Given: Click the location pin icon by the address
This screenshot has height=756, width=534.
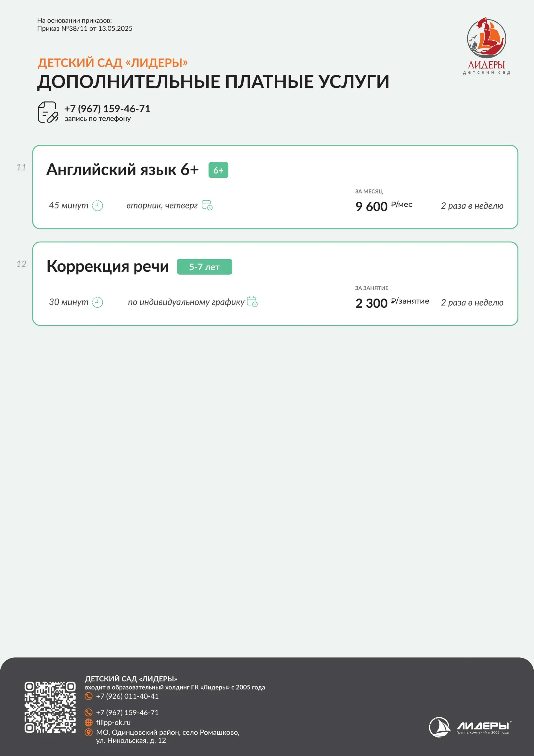Looking at the screenshot, I should click(89, 732).
